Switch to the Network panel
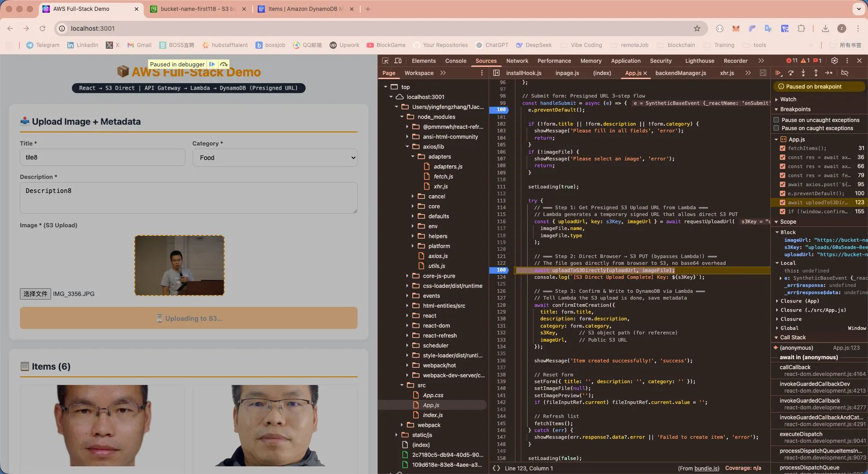868x474 pixels. pyautogui.click(x=517, y=61)
